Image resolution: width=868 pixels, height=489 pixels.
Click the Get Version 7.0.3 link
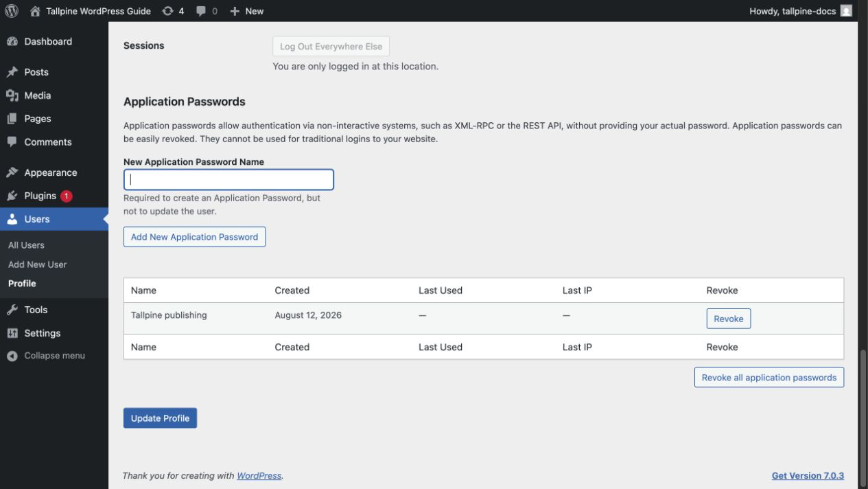pyautogui.click(x=808, y=476)
